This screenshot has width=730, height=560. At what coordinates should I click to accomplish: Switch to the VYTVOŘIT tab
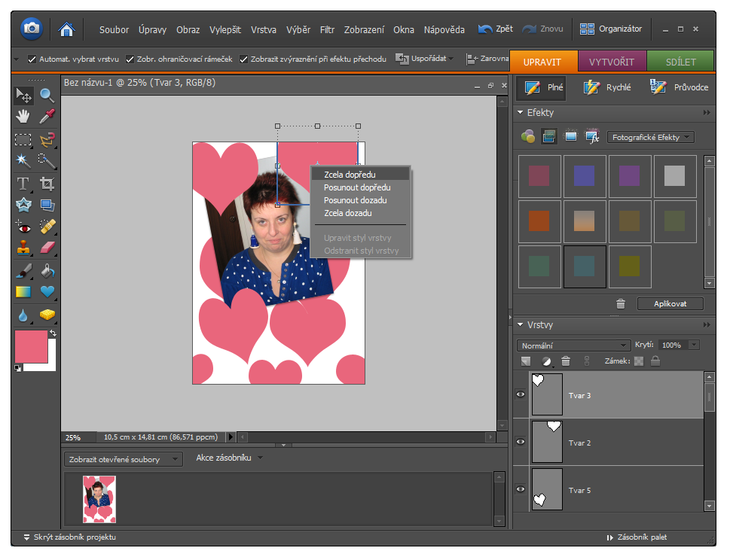(611, 62)
